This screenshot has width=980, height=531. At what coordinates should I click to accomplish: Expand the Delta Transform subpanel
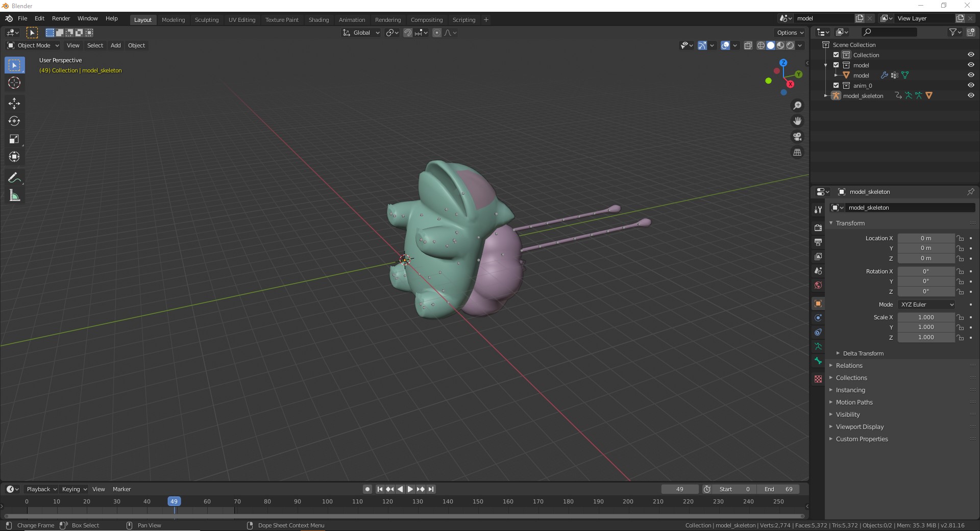point(863,353)
